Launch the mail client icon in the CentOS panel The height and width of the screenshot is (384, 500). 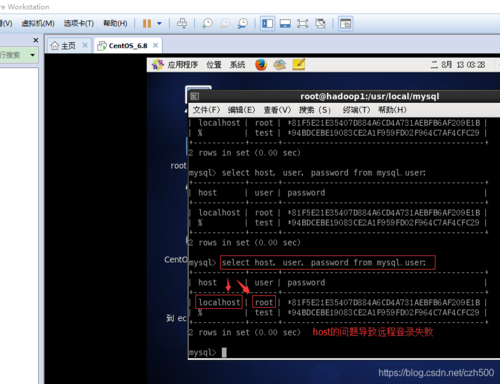coord(280,65)
